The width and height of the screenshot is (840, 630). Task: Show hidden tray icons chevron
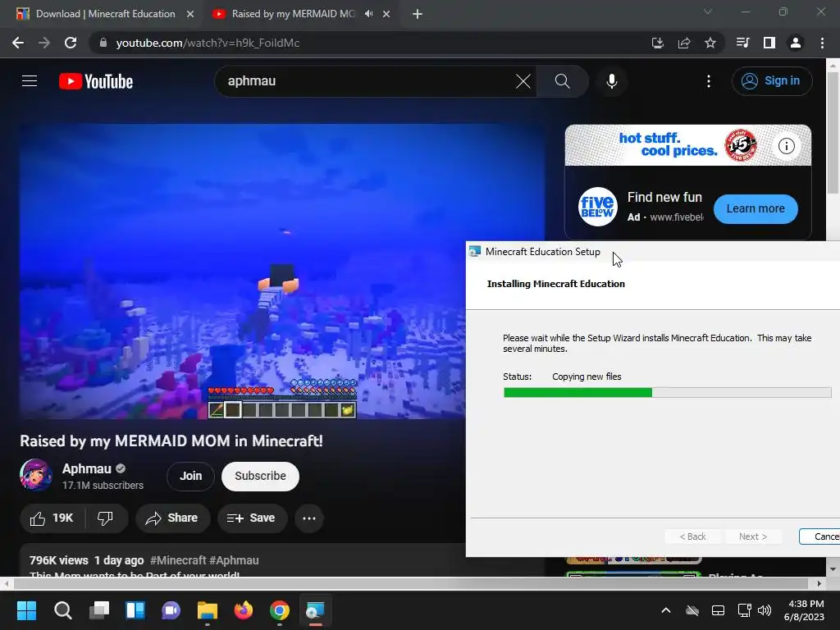pos(666,610)
